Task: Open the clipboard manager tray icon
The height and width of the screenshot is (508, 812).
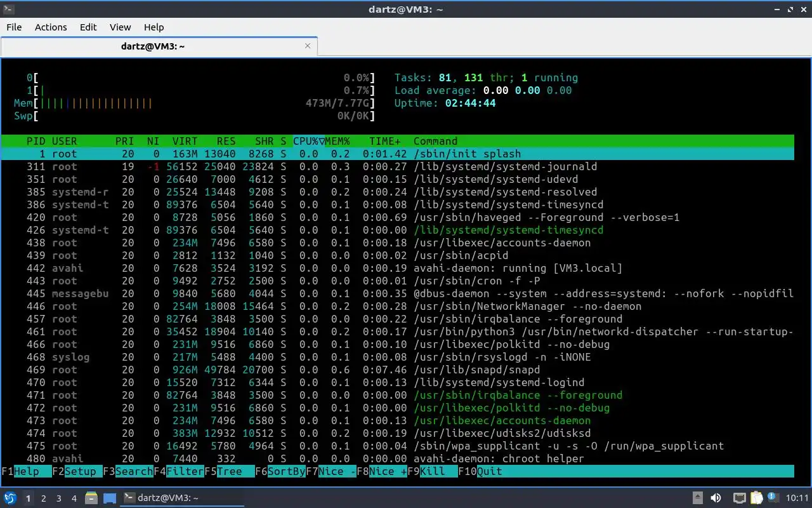Action: [x=756, y=498]
